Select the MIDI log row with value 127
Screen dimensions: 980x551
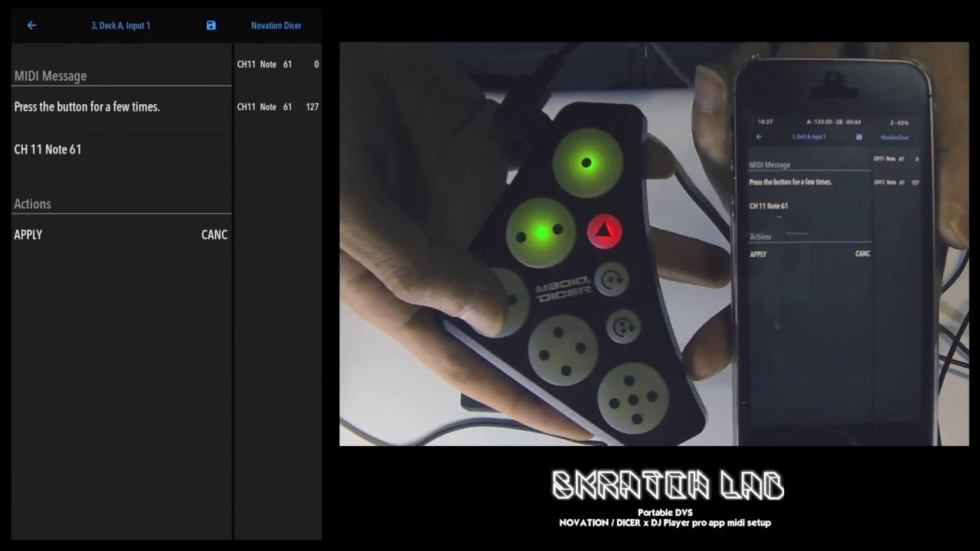click(278, 107)
